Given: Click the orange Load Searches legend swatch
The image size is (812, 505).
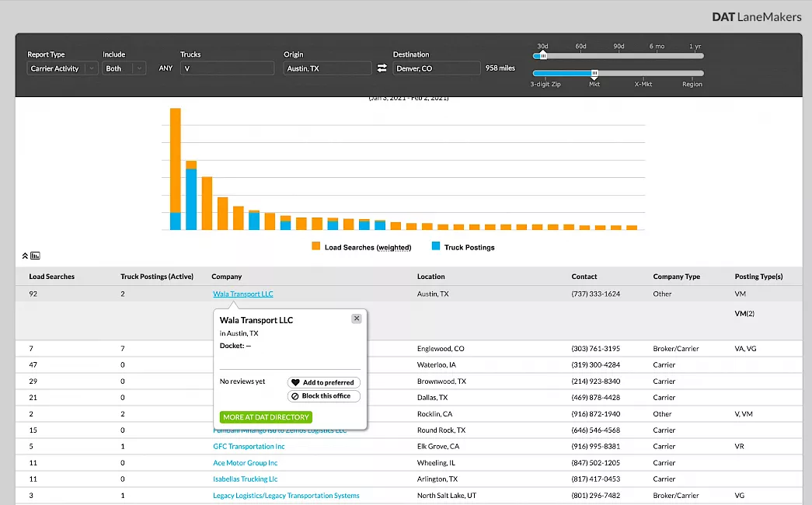Looking at the screenshot, I should [x=316, y=246].
